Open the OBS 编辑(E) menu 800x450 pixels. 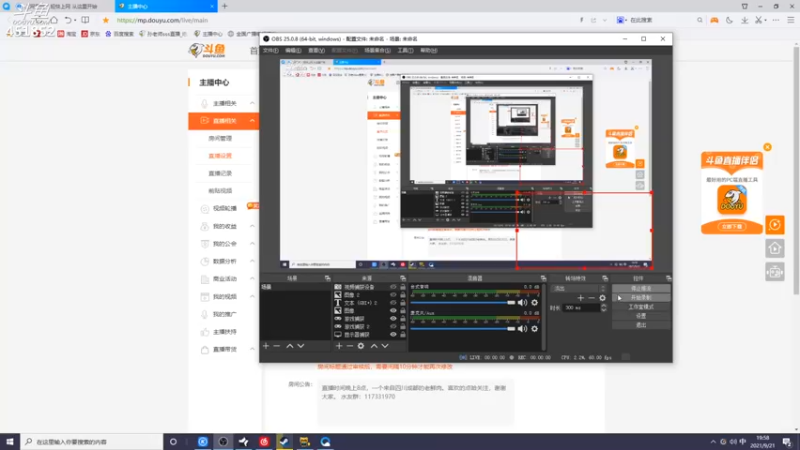[293, 51]
